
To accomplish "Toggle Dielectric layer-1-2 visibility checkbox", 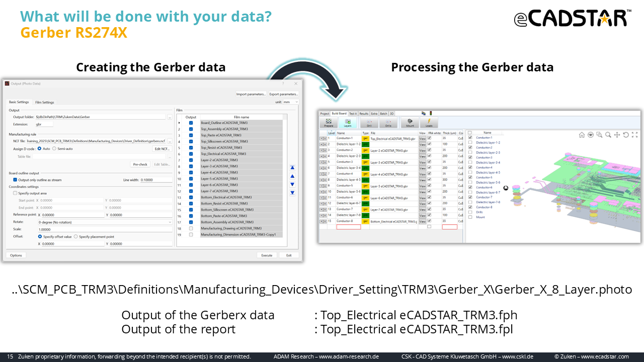I will [x=470, y=142].
